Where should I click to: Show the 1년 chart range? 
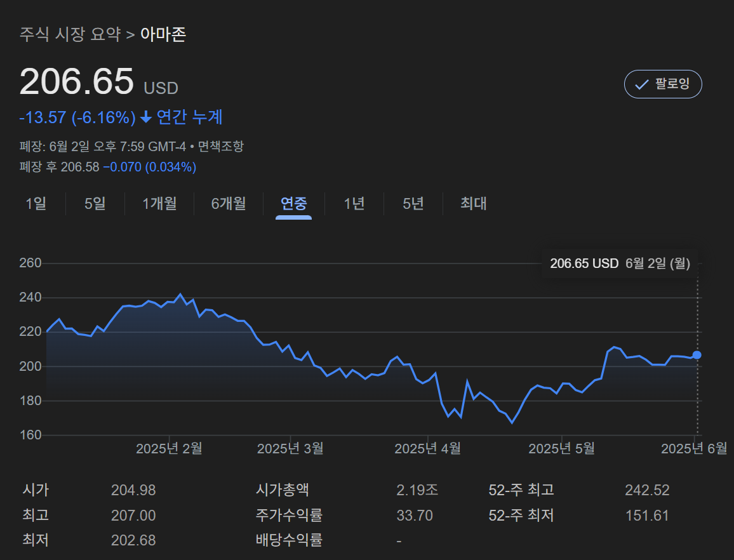pos(354,204)
